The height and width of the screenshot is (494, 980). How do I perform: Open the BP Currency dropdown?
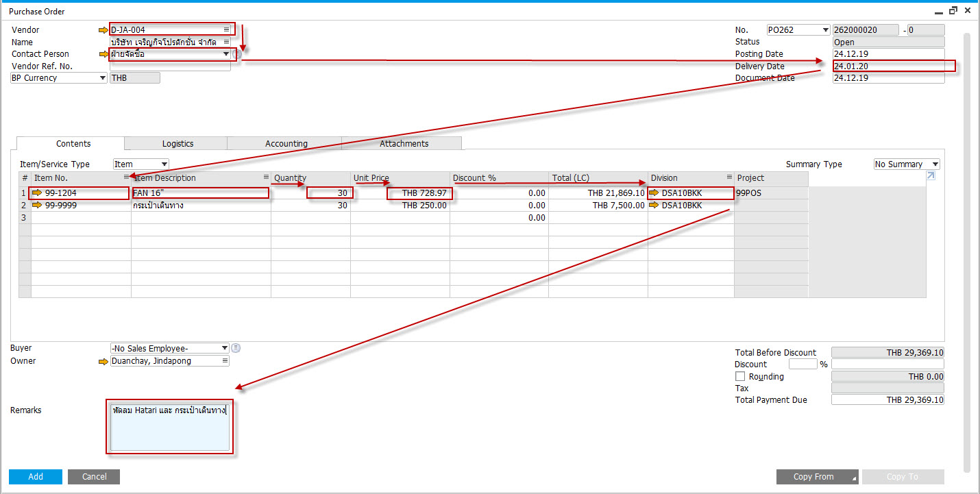click(x=102, y=78)
